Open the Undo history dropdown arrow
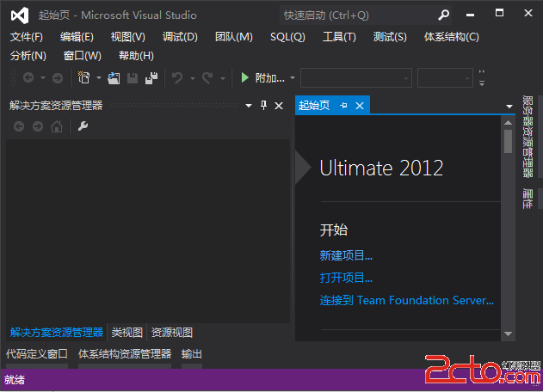543x392 pixels. (193, 78)
